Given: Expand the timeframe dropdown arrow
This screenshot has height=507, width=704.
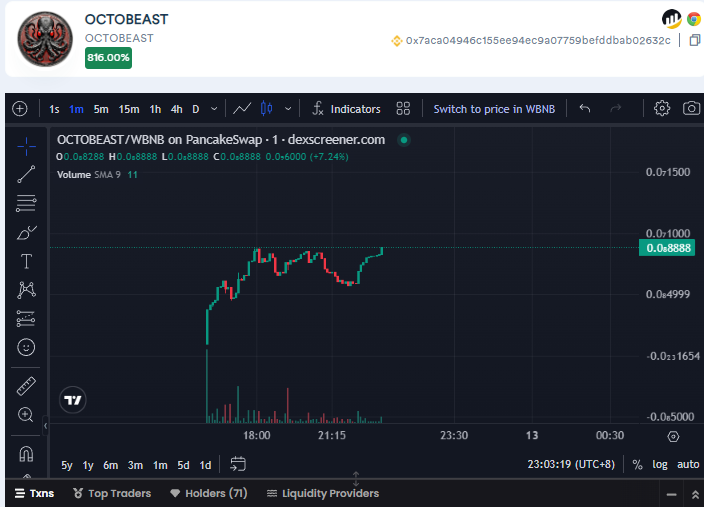Looking at the screenshot, I should (214, 109).
